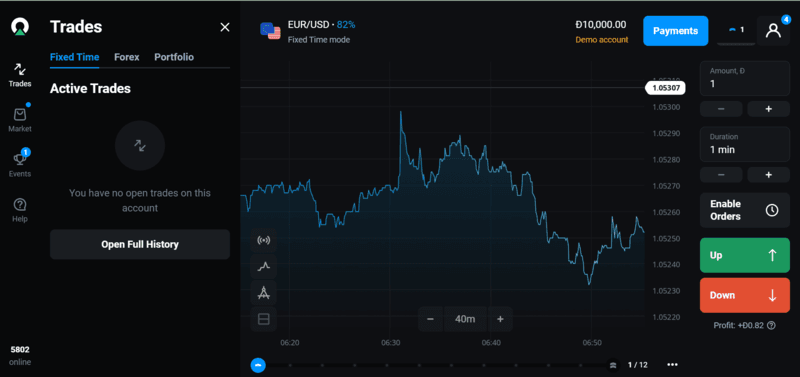Switch to the Forex tab
The height and width of the screenshot is (377, 800).
tap(127, 57)
